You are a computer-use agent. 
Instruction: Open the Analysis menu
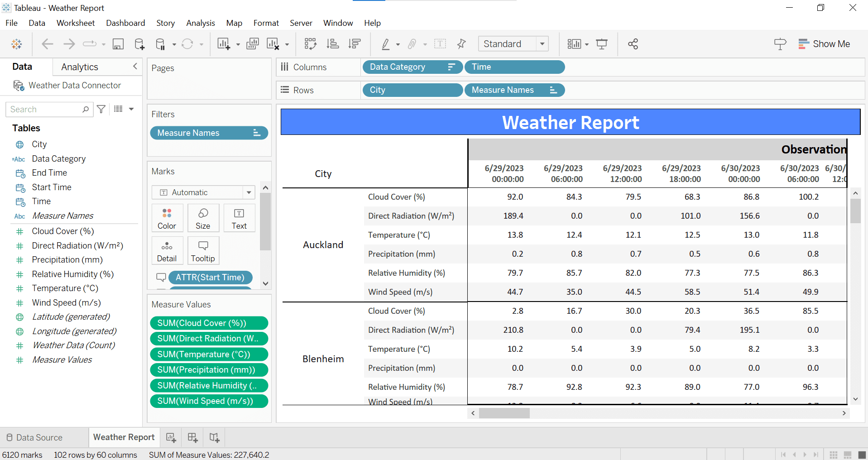(x=200, y=23)
